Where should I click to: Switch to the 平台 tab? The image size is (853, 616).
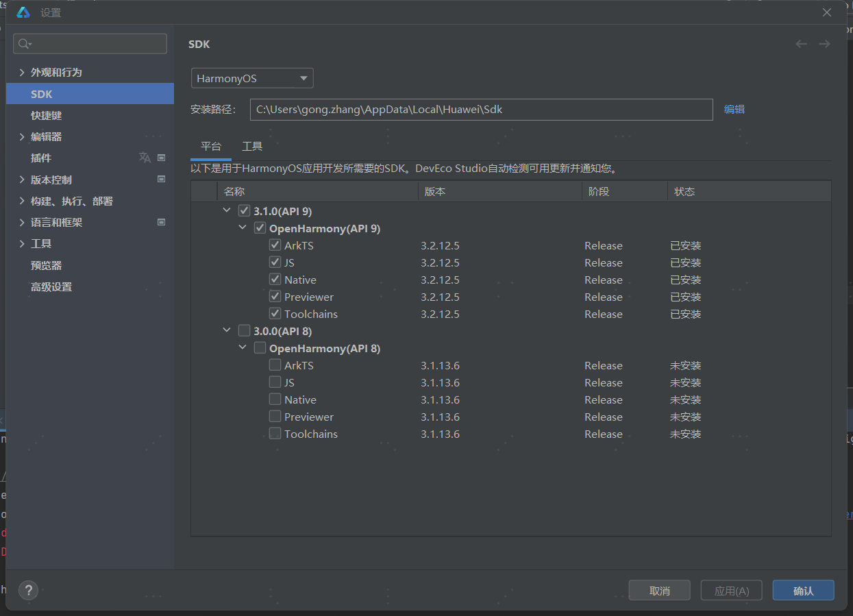point(211,146)
